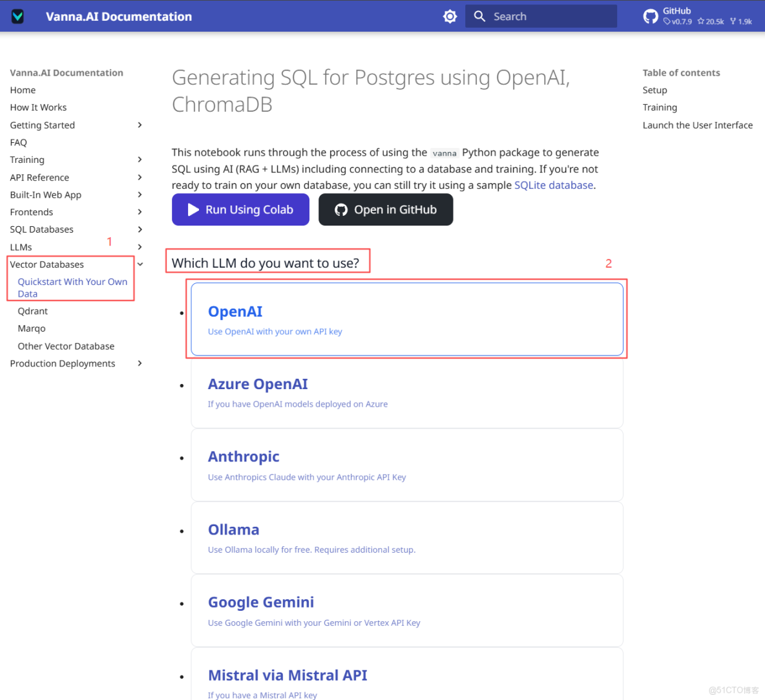Open the GitHub repository icon

click(x=651, y=16)
